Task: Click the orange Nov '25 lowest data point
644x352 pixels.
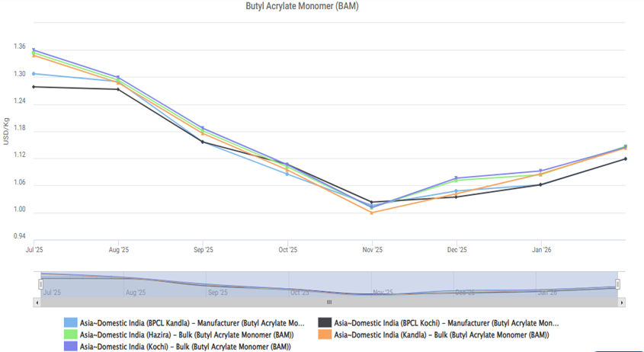Action: pos(372,213)
